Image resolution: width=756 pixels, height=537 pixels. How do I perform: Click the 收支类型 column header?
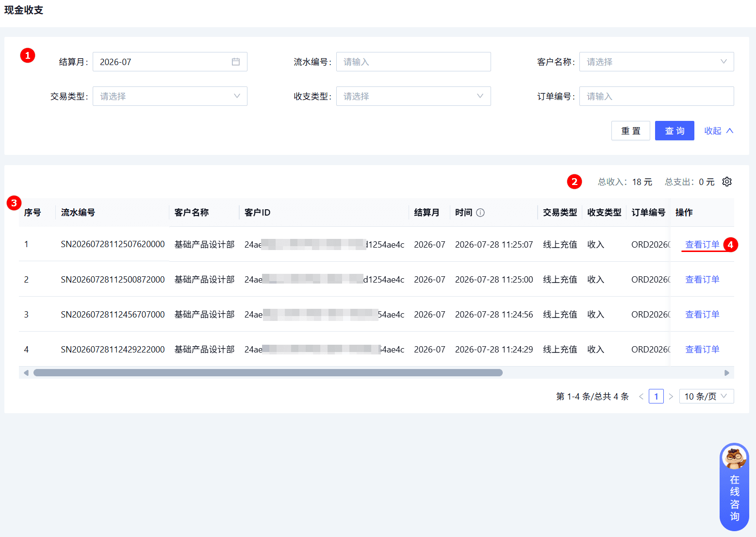pyautogui.click(x=604, y=212)
